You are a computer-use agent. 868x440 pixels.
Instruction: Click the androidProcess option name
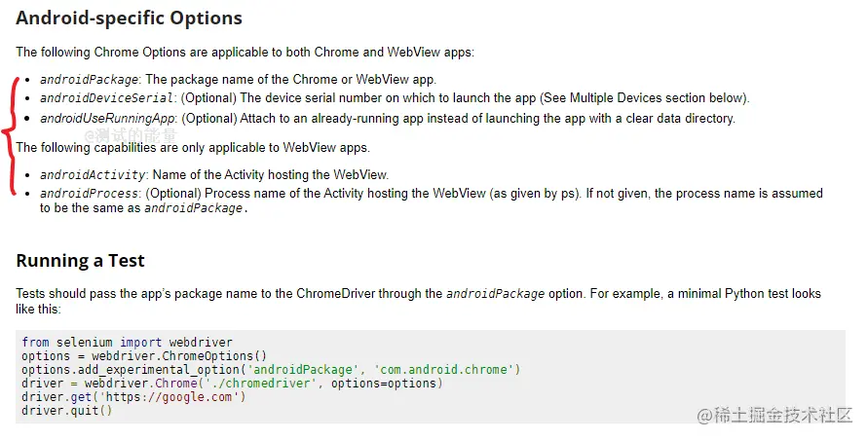[x=89, y=194]
